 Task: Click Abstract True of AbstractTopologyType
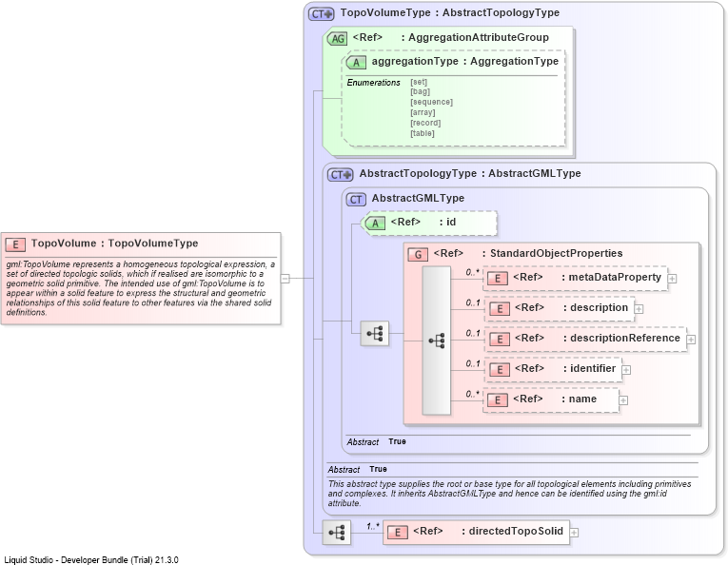tap(358, 470)
